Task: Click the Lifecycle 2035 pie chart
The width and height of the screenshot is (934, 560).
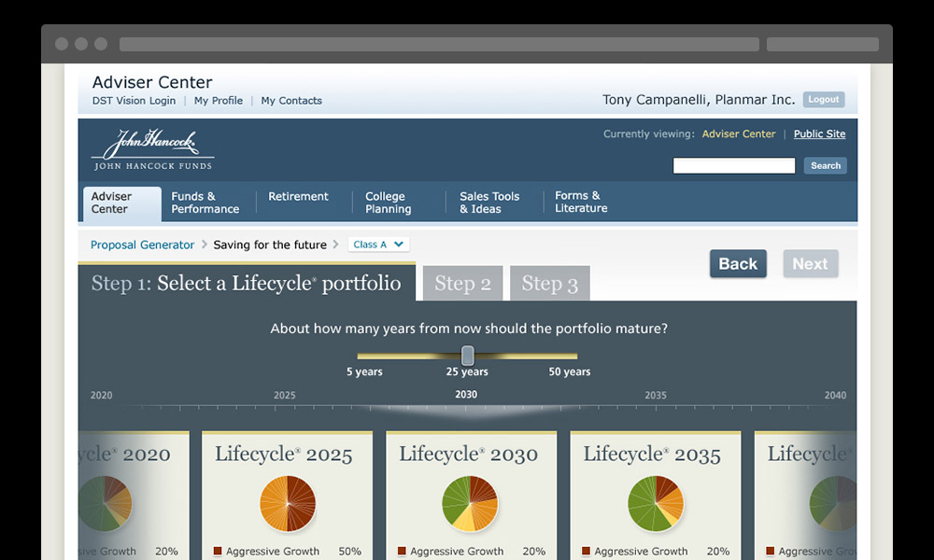Action: point(656,503)
